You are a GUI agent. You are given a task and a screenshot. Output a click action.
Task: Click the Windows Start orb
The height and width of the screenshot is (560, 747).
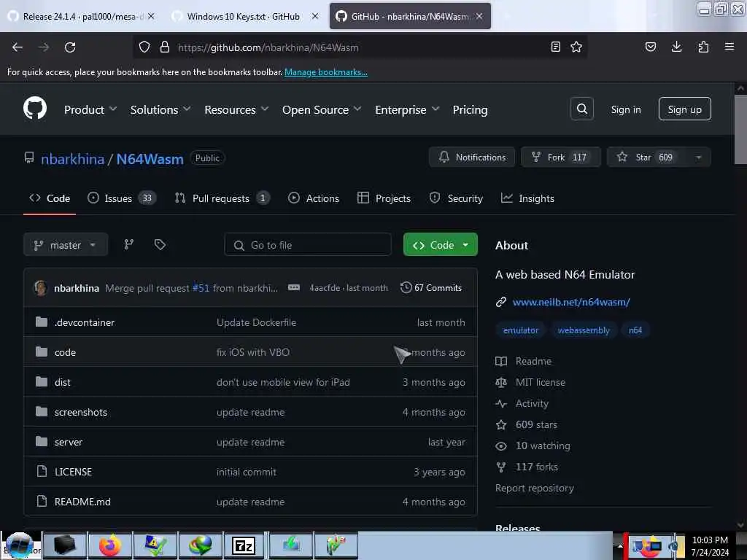coord(19,545)
